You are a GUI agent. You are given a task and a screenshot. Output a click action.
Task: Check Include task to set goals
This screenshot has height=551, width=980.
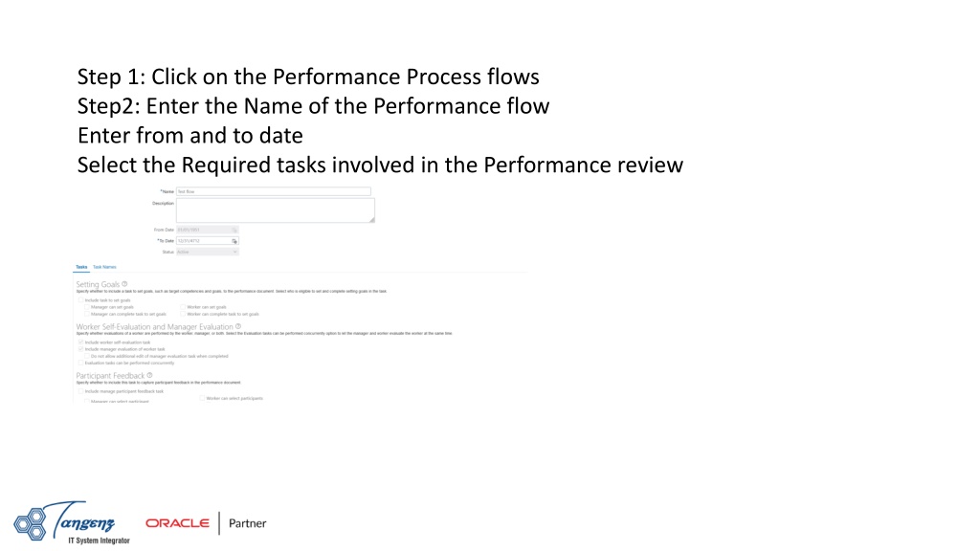click(80, 299)
